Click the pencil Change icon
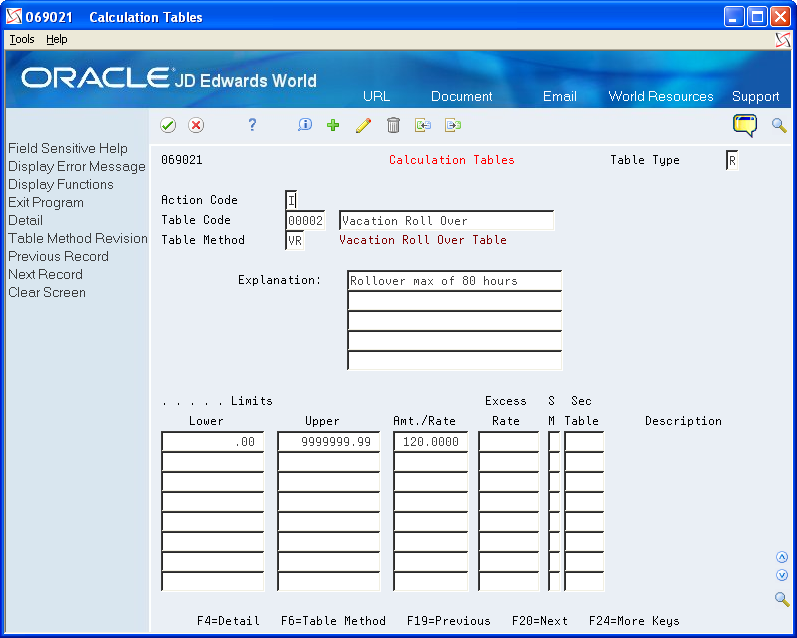 (x=363, y=125)
